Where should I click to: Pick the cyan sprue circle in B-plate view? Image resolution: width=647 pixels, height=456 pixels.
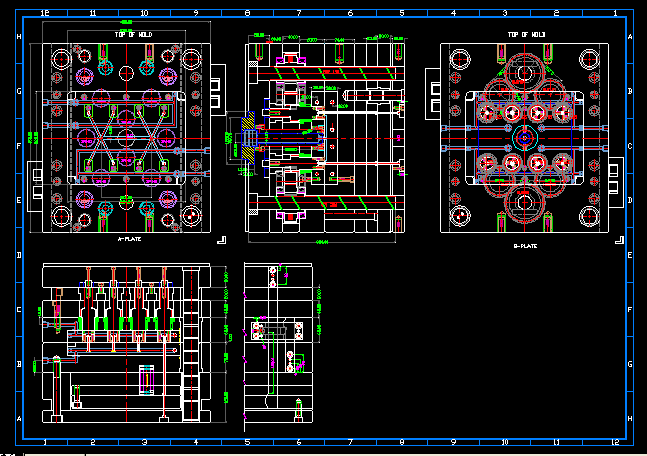click(x=524, y=138)
